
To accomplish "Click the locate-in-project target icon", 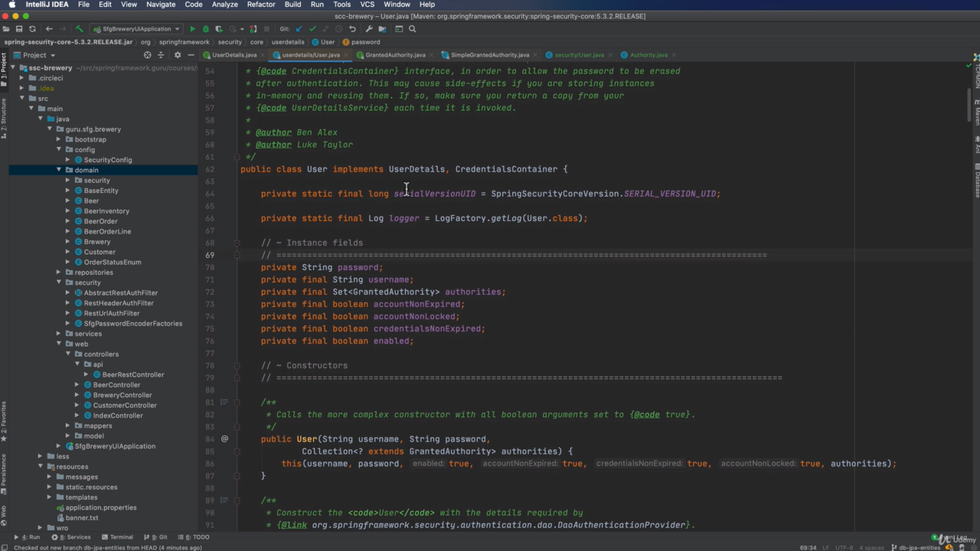I will 148,55.
